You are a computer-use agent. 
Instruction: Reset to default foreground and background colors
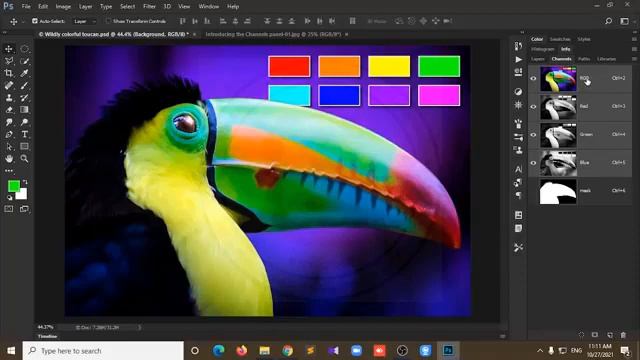9,198
